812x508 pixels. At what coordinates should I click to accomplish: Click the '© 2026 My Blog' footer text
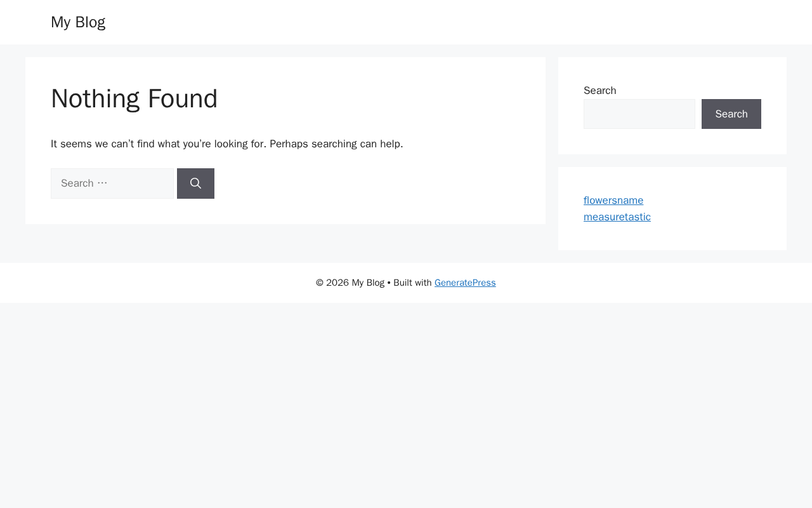(350, 283)
